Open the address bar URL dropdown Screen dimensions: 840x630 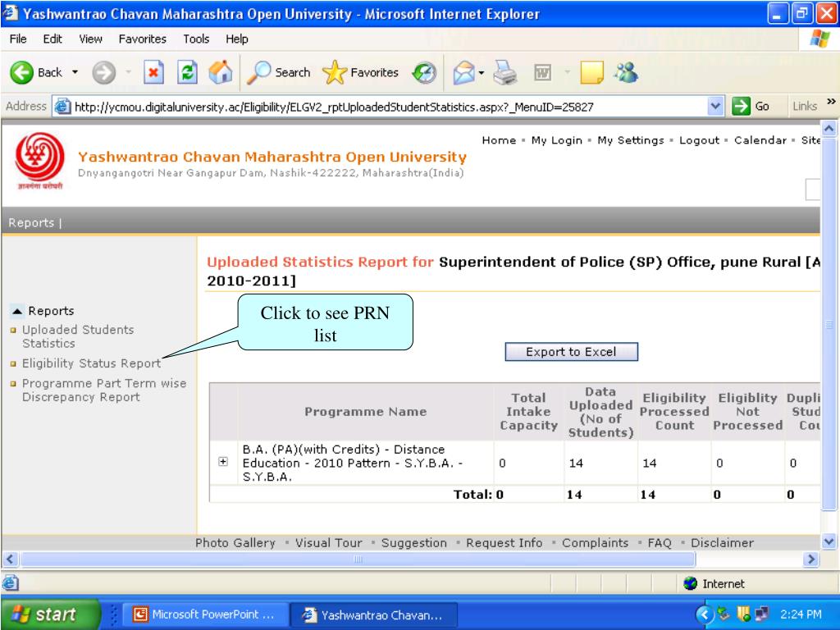pos(715,106)
